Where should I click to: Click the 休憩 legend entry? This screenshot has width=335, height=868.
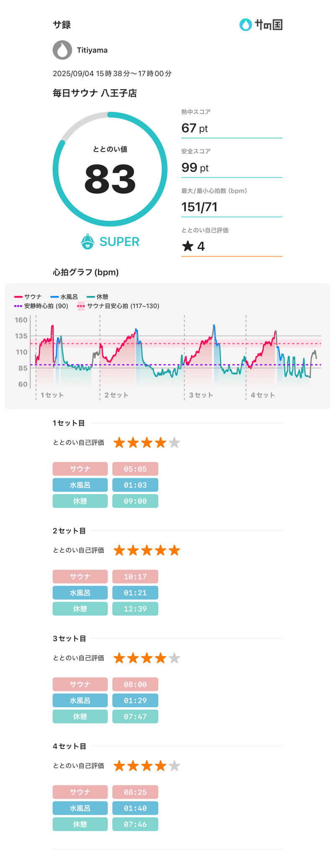(x=98, y=297)
